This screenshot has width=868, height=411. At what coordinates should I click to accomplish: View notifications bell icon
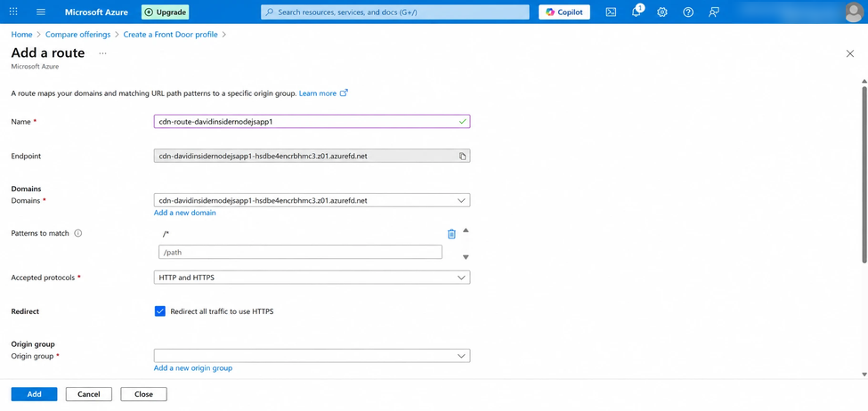(x=637, y=12)
